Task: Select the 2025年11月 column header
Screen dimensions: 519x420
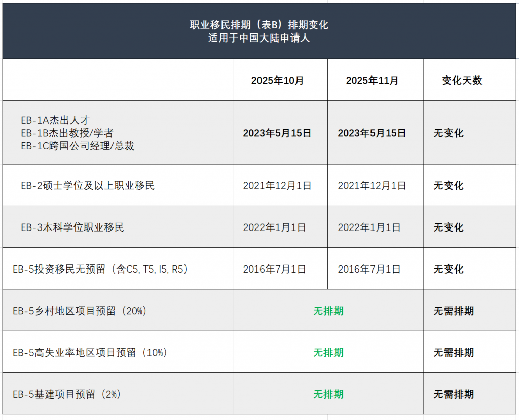Action: (372, 80)
